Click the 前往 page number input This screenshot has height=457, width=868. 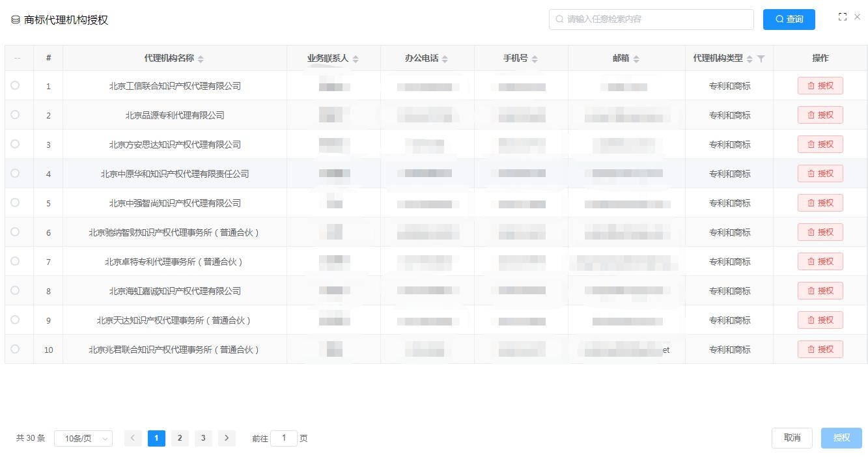tap(284, 438)
